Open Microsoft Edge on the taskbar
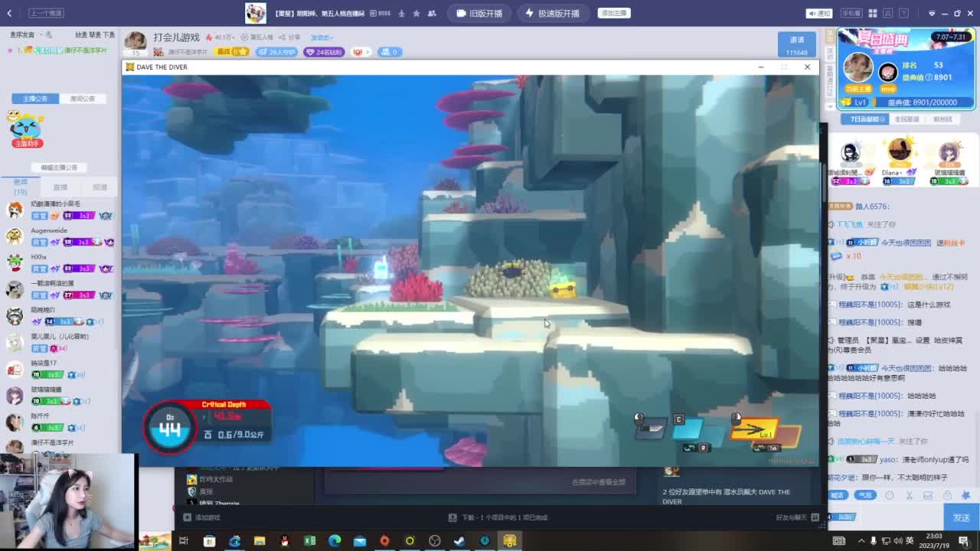 pyautogui.click(x=335, y=541)
